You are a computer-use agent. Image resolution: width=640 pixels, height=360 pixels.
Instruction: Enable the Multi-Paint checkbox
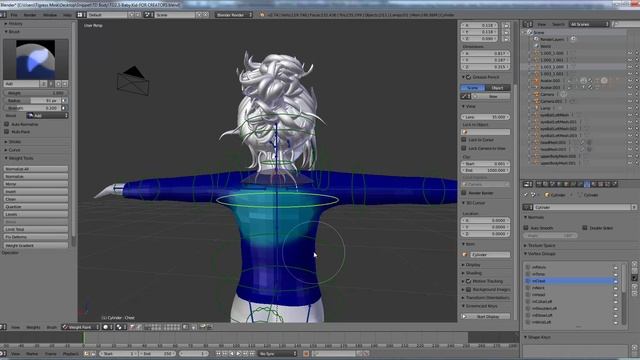click(x=7, y=132)
